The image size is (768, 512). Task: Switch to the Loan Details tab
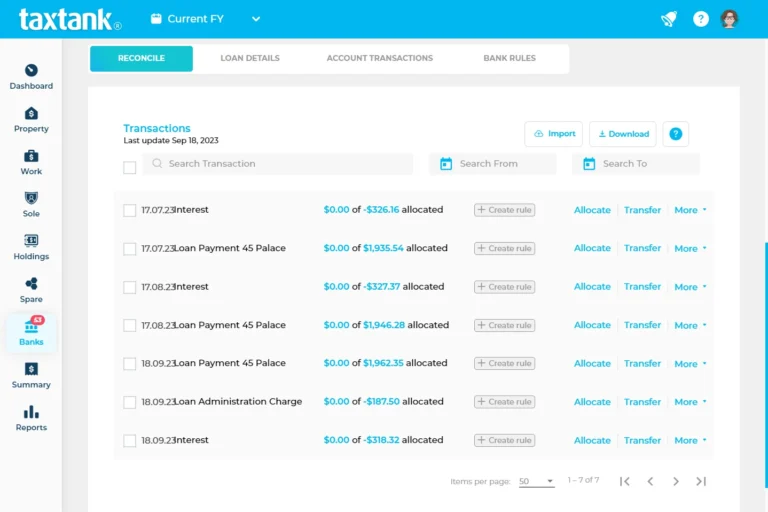point(250,58)
